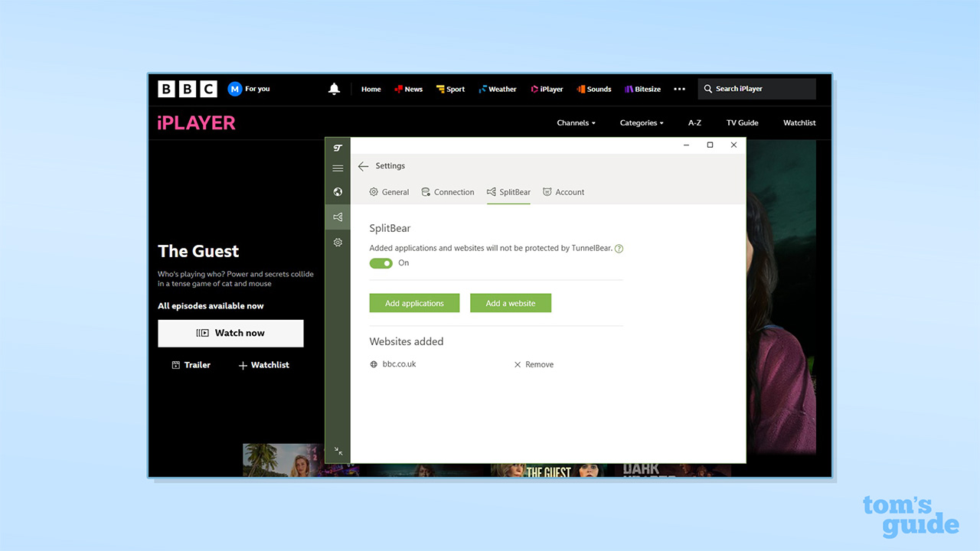Close the TunnelBear settings window
This screenshot has width=980, height=551.
point(733,145)
